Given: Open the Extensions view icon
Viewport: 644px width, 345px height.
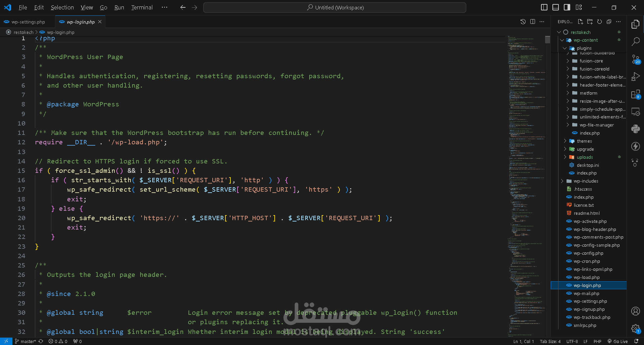Looking at the screenshot, I should pos(635,94).
